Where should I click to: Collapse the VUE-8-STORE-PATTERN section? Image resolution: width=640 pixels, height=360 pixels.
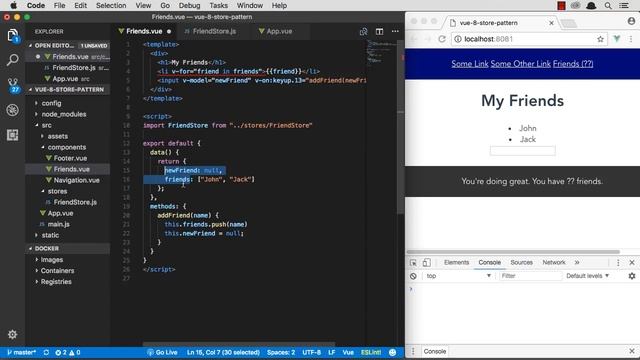67,90
